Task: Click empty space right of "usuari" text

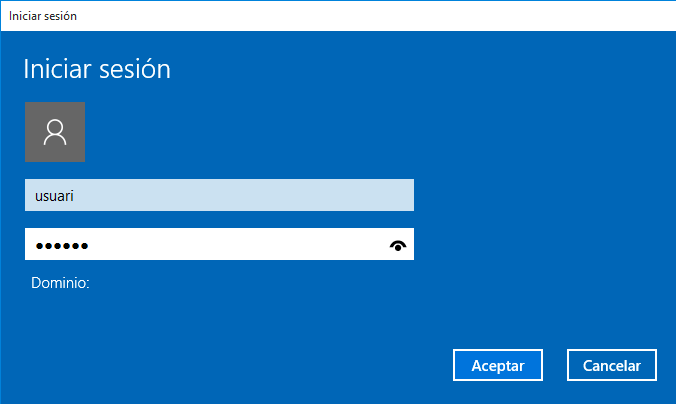Action: (x=250, y=196)
